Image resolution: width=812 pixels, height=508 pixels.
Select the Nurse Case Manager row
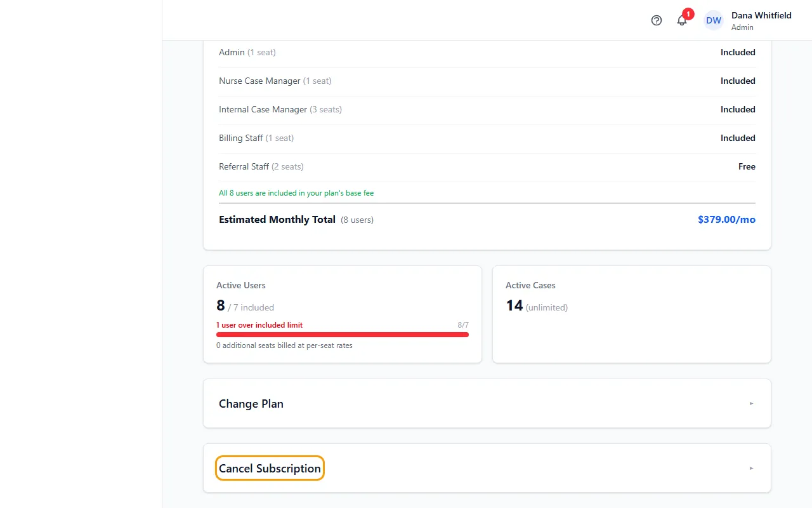point(487,81)
